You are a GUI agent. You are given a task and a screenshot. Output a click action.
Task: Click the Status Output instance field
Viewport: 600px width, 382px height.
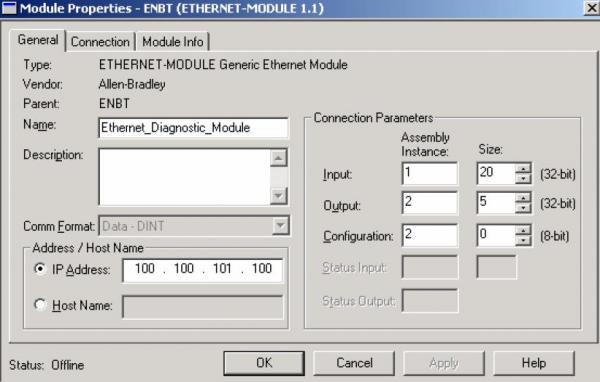tap(430, 301)
